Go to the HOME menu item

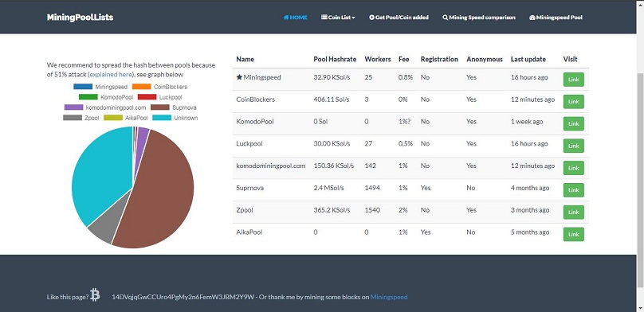pyautogui.click(x=296, y=18)
